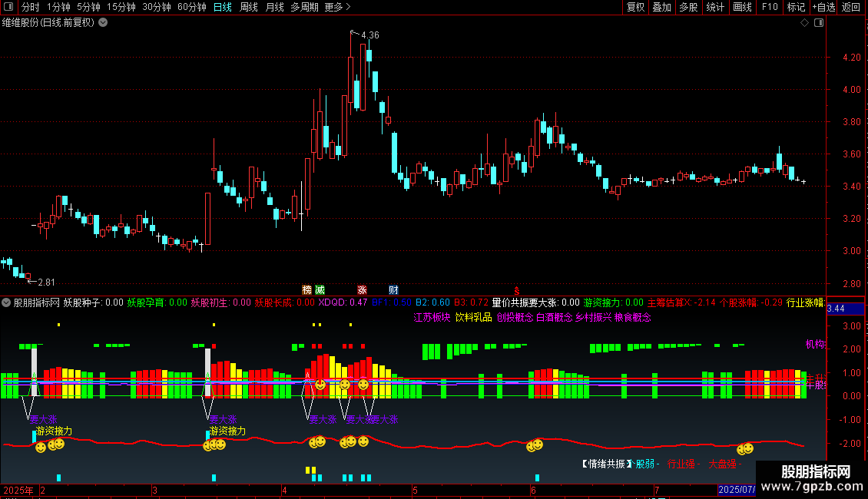This screenshot has height=499, width=868.
Task: Toggle the right sidebar panel icon
Action: 819,23
